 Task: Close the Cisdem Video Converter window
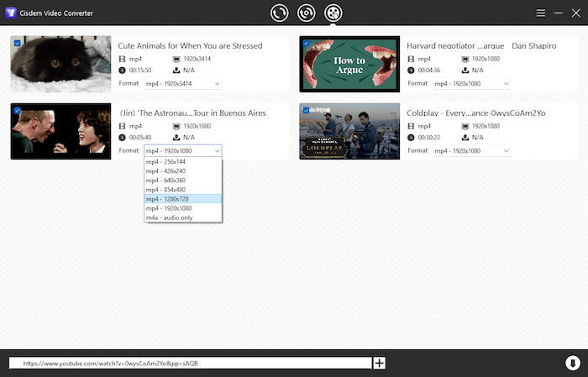click(x=576, y=13)
